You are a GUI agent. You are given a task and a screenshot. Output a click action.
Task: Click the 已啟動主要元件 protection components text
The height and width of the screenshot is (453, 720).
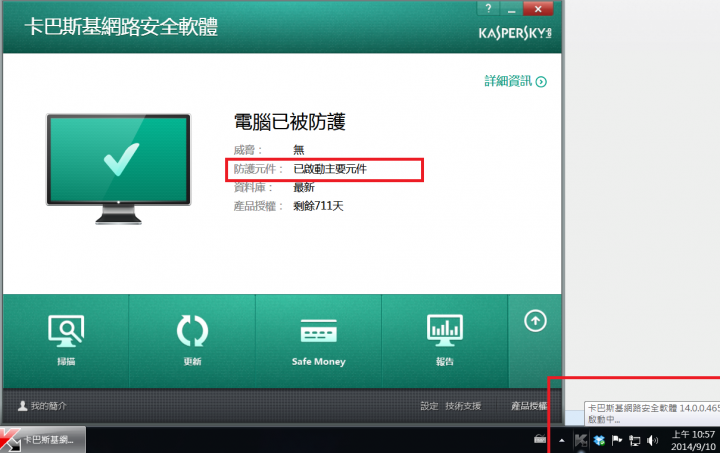[x=330, y=169]
